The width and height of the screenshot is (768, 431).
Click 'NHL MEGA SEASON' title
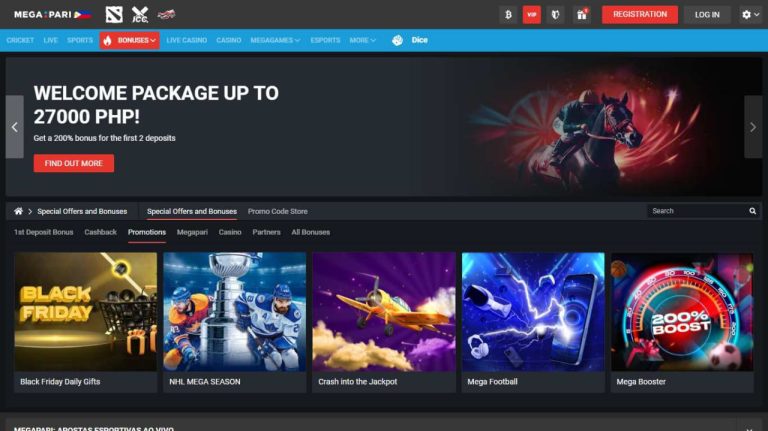[x=205, y=382]
